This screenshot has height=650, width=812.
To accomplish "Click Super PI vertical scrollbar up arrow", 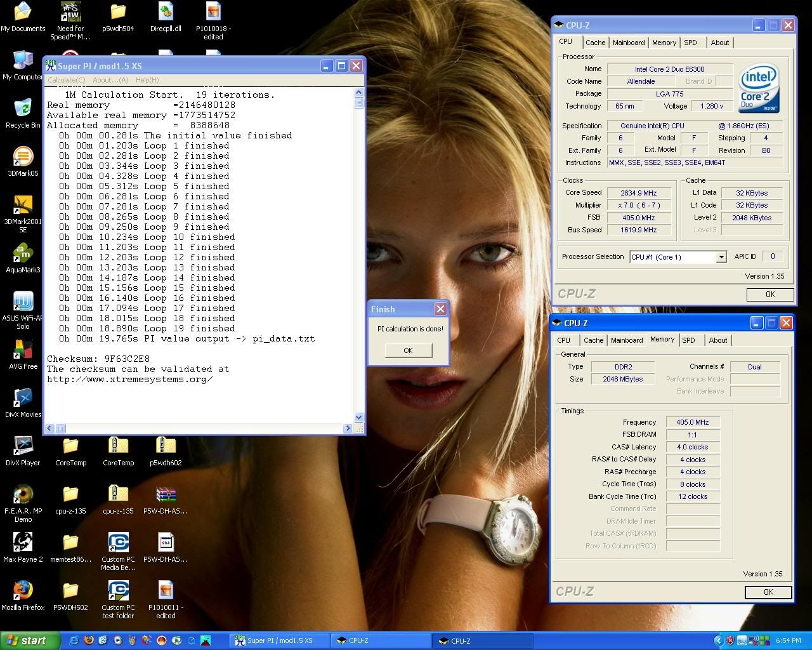I will [359, 93].
